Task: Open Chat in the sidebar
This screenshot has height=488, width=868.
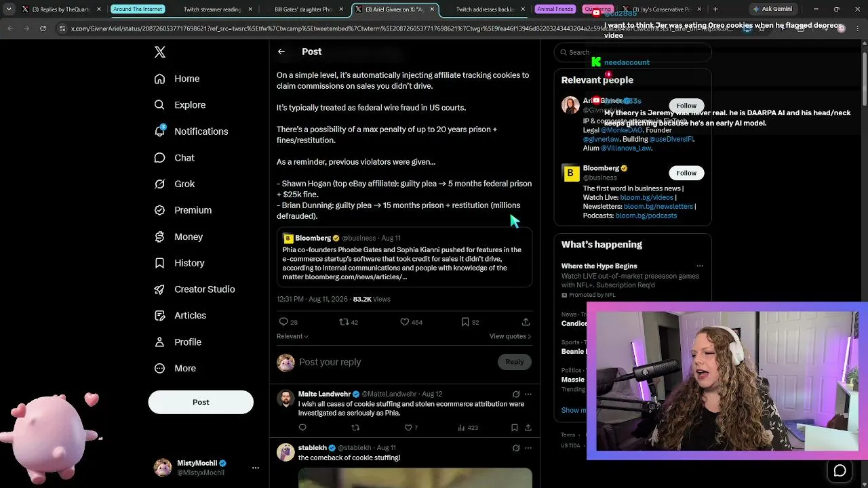Action: pos(174,158)
